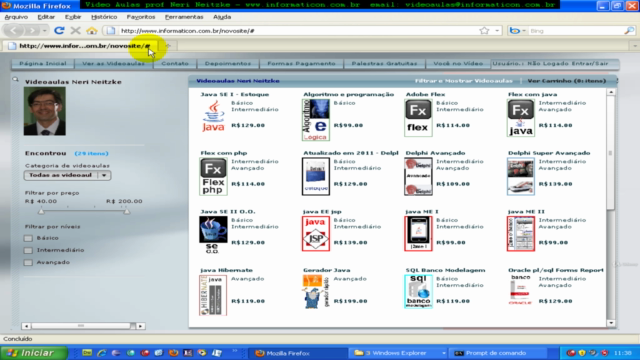This screenshot has width=640, height=360.
Task: Select the java ME II course icon
Action: click(521, 233)
